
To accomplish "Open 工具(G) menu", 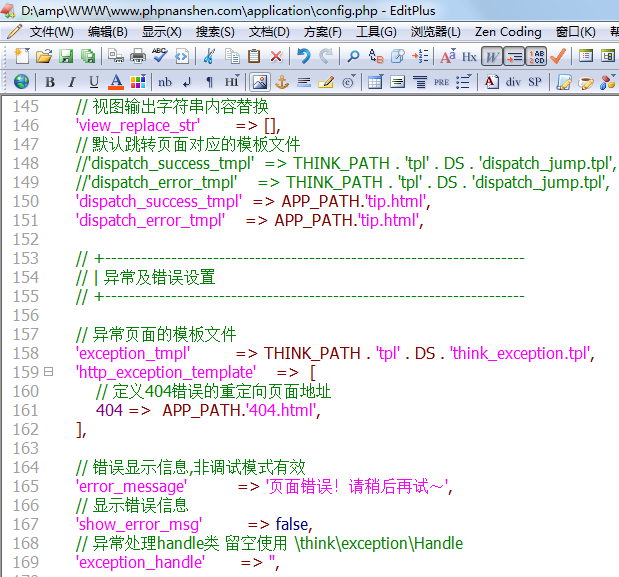I will [x=376, y=32].
